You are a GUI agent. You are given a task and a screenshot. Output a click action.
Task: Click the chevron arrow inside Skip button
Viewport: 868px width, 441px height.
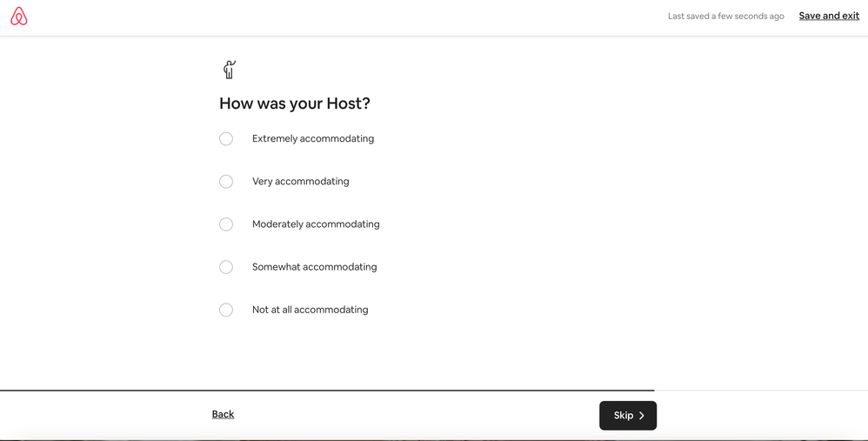pyautogui.click(x=642, y=416)
